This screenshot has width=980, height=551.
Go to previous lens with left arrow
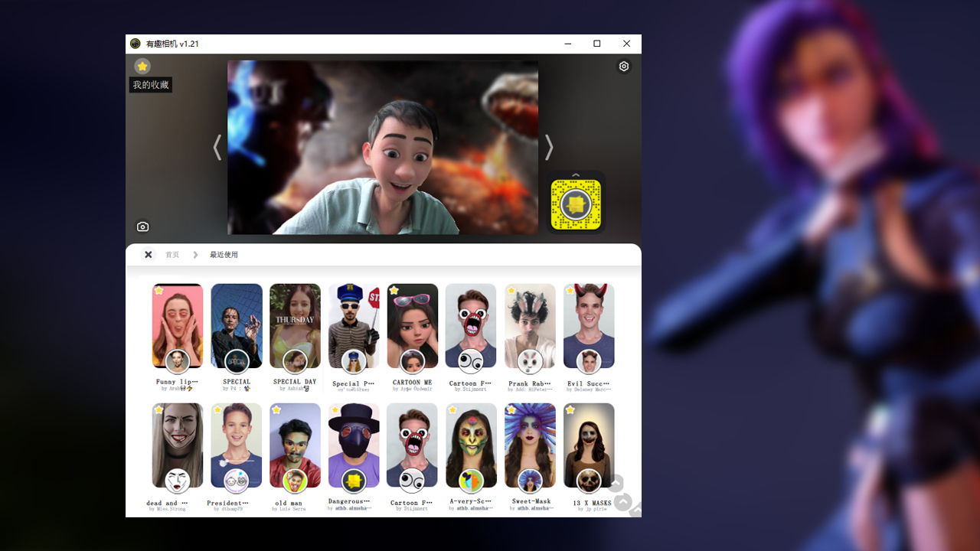click(217, 148)
